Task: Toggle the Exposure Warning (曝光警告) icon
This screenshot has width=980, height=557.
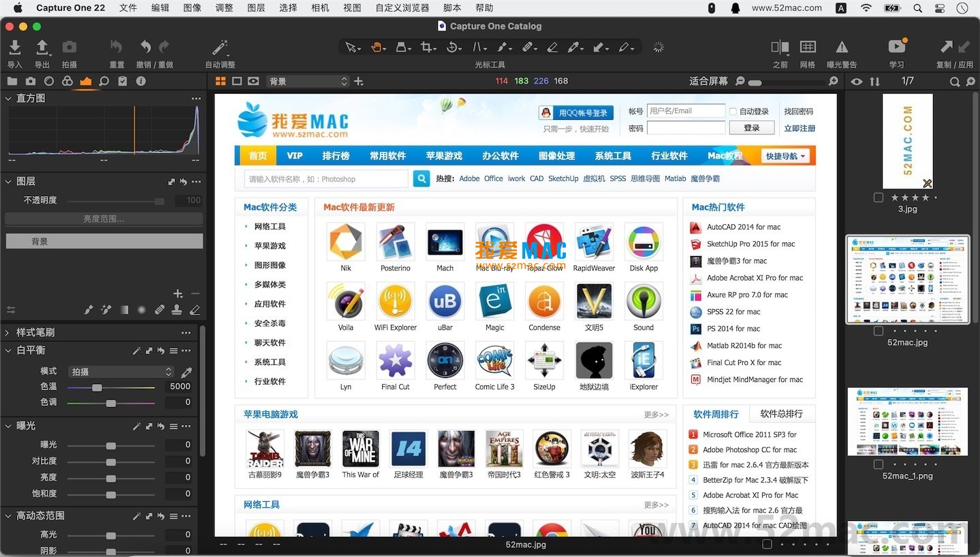Action: 842,47
